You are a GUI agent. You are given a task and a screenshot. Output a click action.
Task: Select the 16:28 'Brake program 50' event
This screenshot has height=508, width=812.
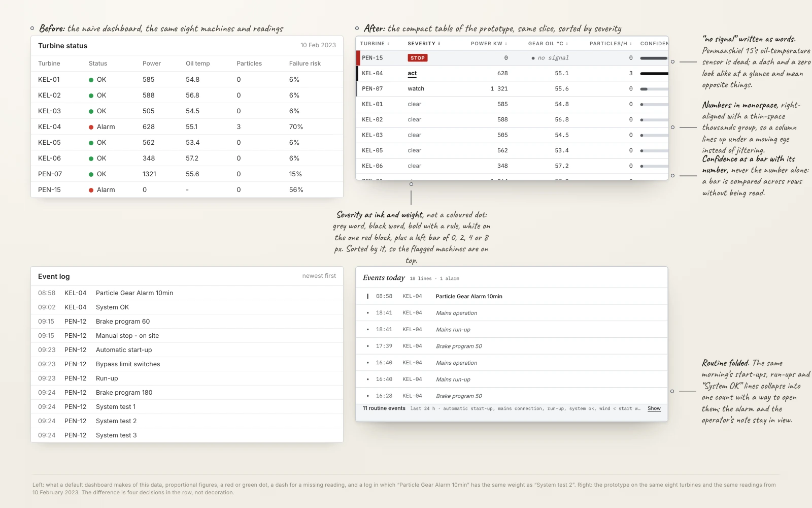pos(512,396)
